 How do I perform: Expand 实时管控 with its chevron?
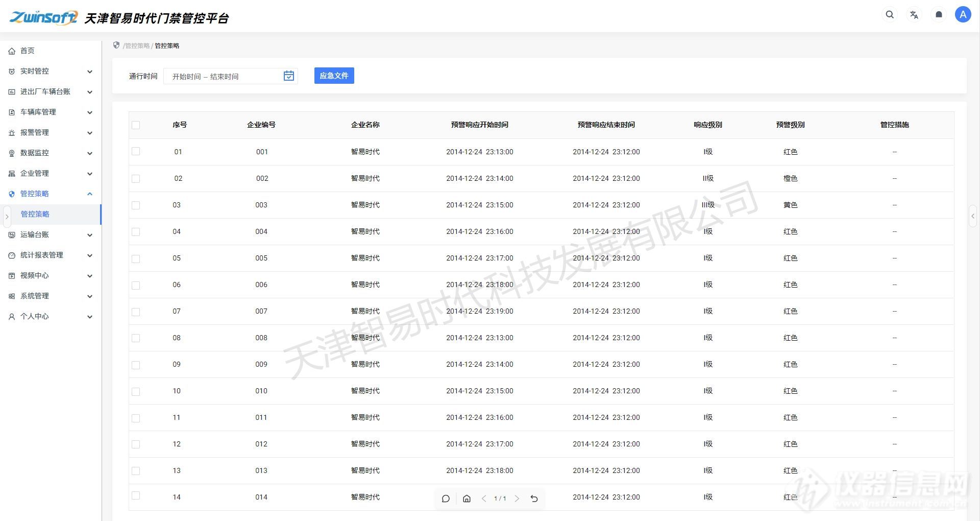tap(90, 72)
